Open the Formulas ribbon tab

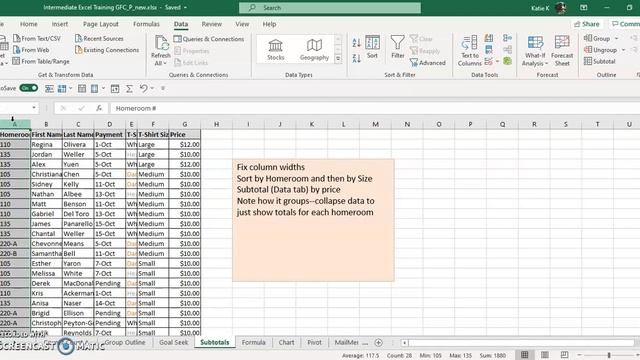146,24
